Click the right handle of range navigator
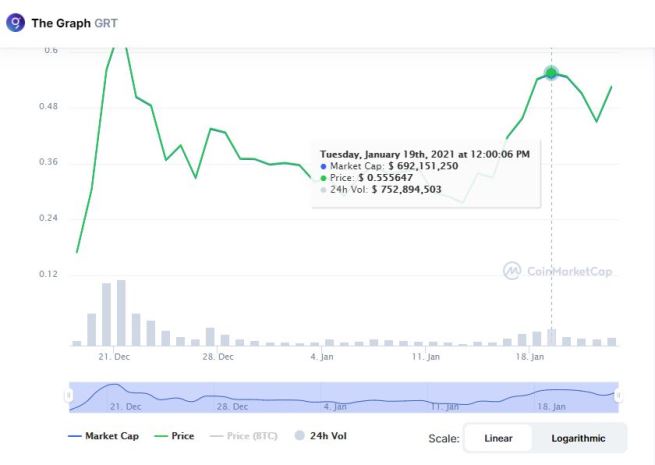Screen dimensions: 655x465 pos(618,396)
